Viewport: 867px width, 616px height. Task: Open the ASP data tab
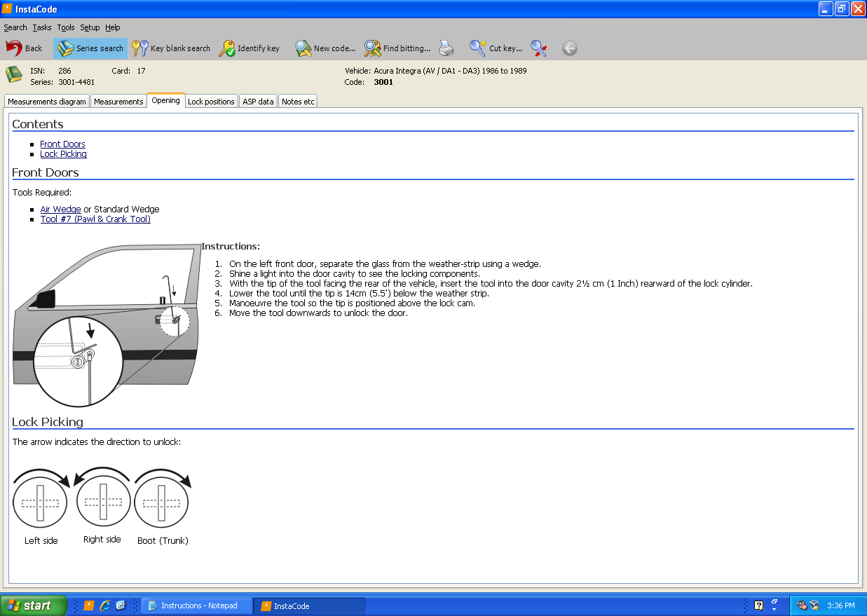click(x=258, y=102)
